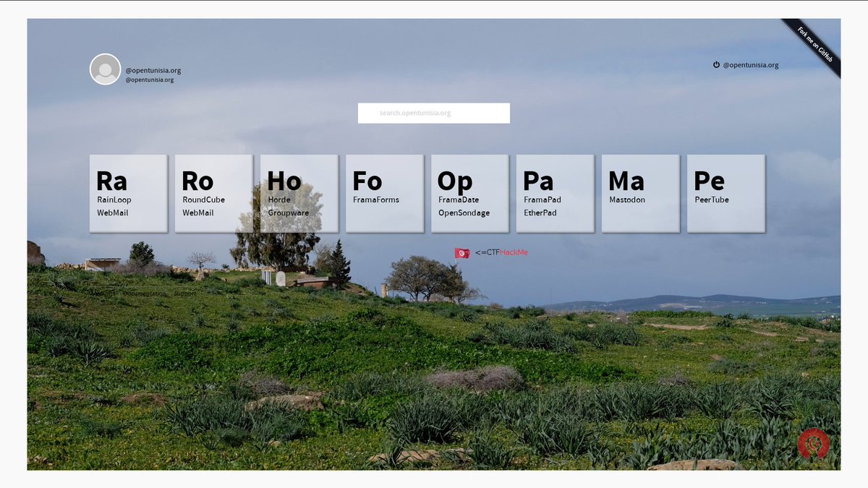Launch the FramaPad EtherPad tile

555,193
